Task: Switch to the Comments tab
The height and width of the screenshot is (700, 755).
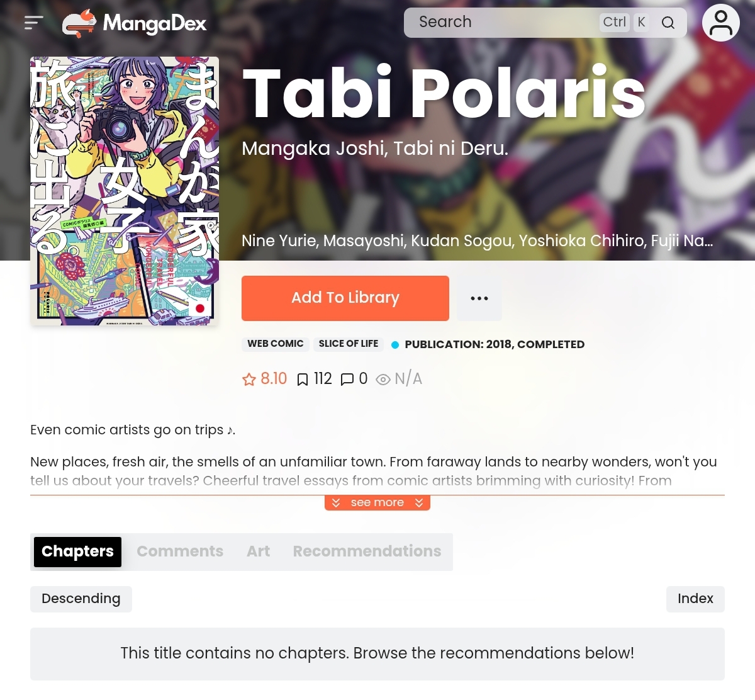Action: click(x=180, y=551)
